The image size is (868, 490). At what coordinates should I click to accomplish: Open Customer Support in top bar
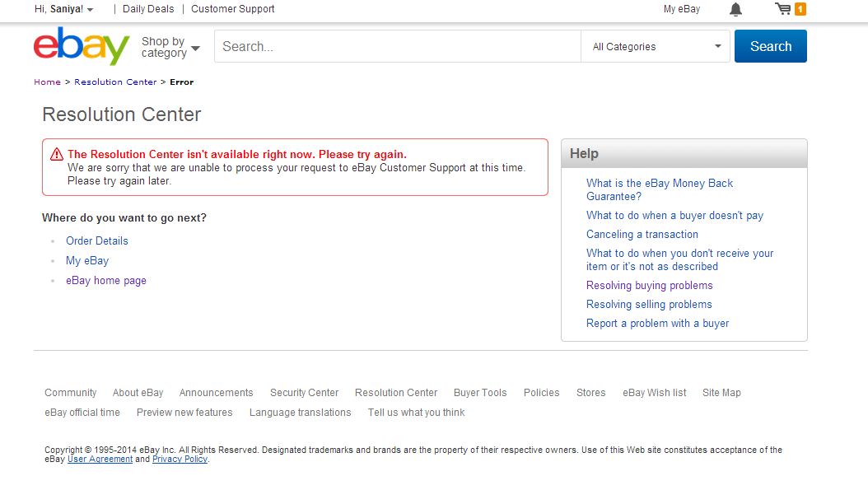232,9
